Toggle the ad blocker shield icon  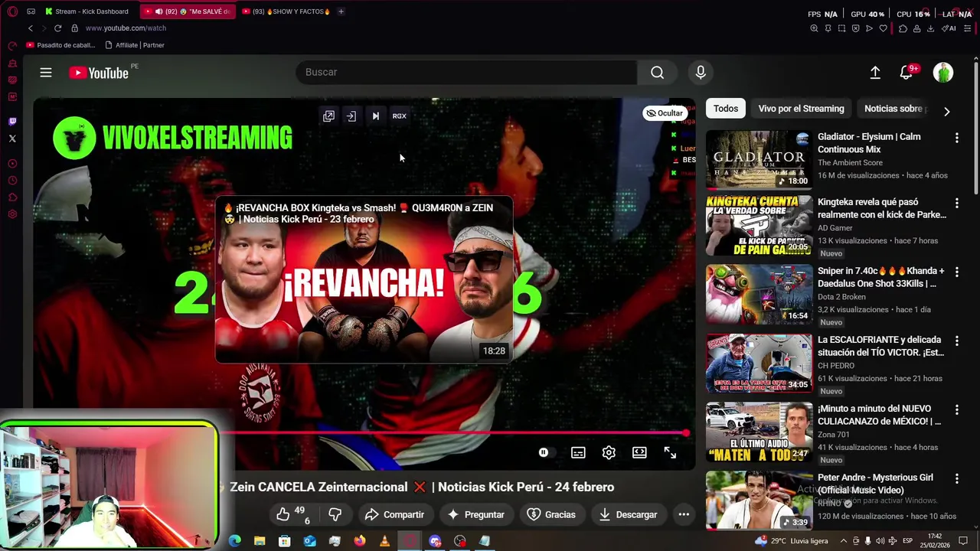pyautogui.click(x=855, y=28)
